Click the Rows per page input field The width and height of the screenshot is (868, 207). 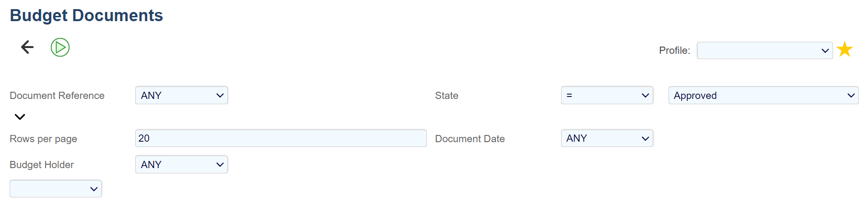point(281,138)
